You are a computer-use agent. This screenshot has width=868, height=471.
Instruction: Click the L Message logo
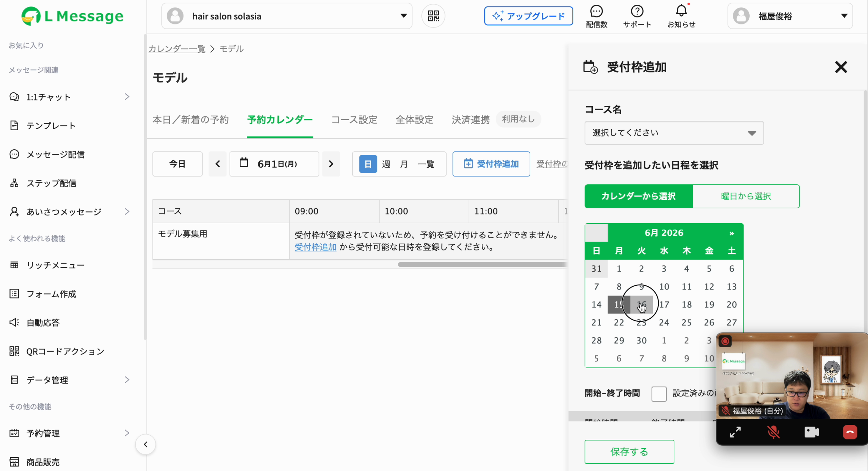[x=72, y=16]
